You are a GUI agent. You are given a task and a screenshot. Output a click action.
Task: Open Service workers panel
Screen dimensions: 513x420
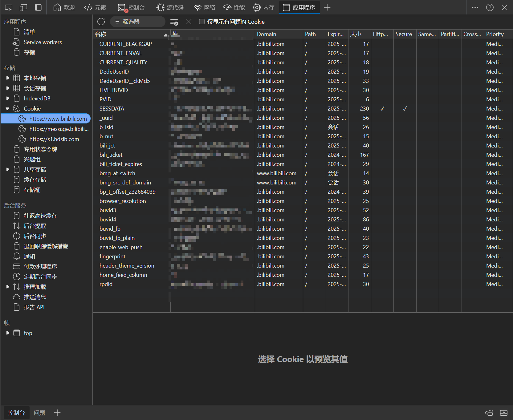pyautogui.click(x=42, y=42)
